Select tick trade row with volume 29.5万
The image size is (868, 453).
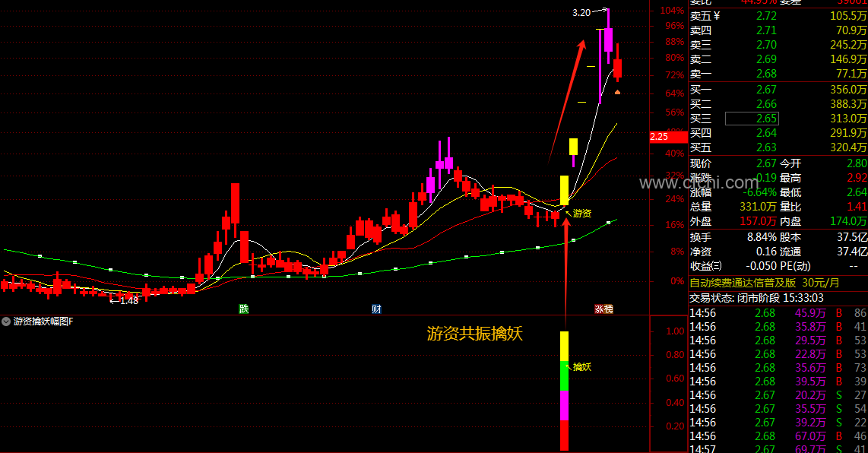pos(778,340)
